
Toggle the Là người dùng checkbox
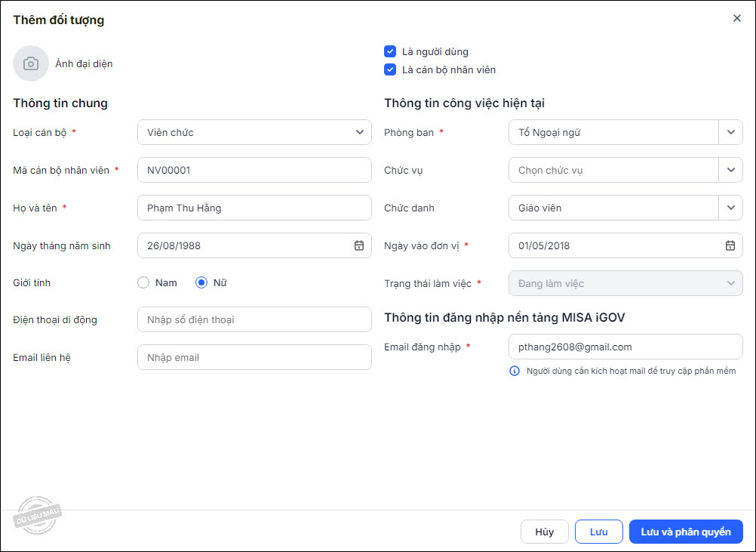[390, 51]
